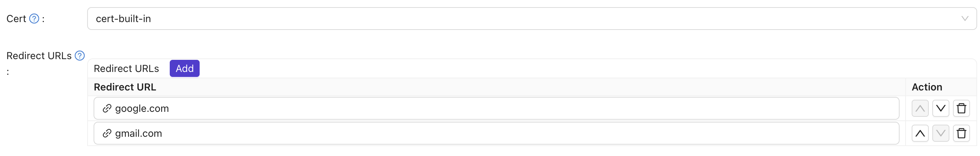This screenshot has width=980, height=156.
Task: Click the Cert field label
Action: [x=16, y=19]
